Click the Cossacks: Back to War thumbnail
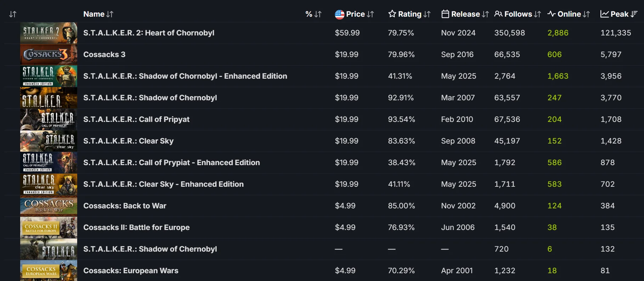Viewport: 644px width, 281px height. [x=49, y=206]
